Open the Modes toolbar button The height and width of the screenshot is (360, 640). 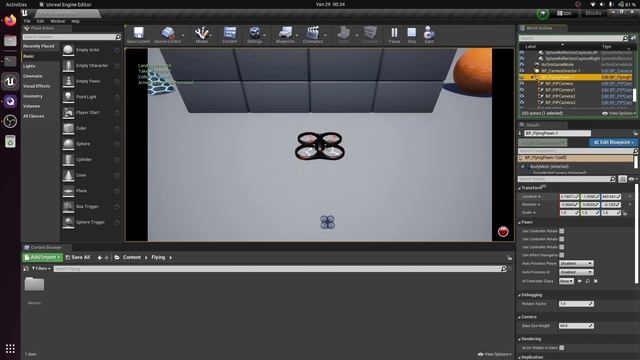(x=202, y=35)
